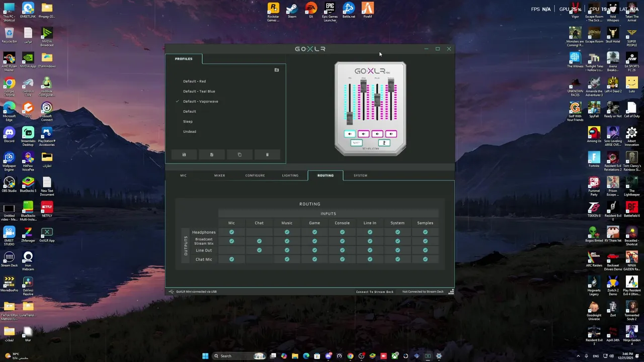The image size is (644, 362).
Task: Uncheck Mic routing to Headphones
Action: click(231, 232)
